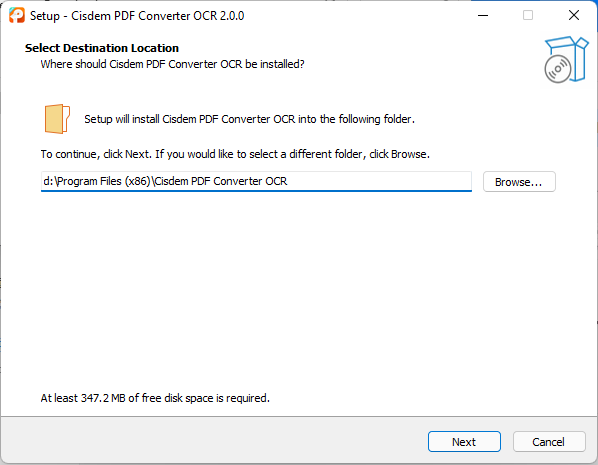Screen dimensions: 598x465
Task: Click the "Program Files (x86)" part of path
Action: coord(104,181)
